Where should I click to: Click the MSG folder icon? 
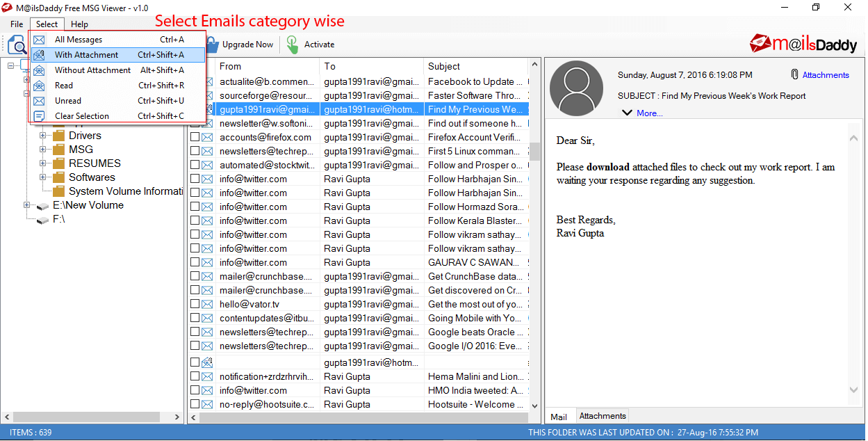coord(58,150)
